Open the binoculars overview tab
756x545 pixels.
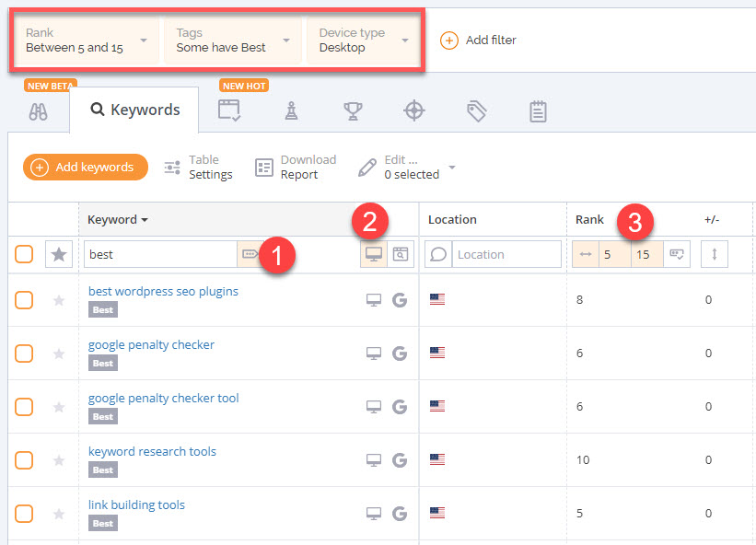[x=38, y=111]
